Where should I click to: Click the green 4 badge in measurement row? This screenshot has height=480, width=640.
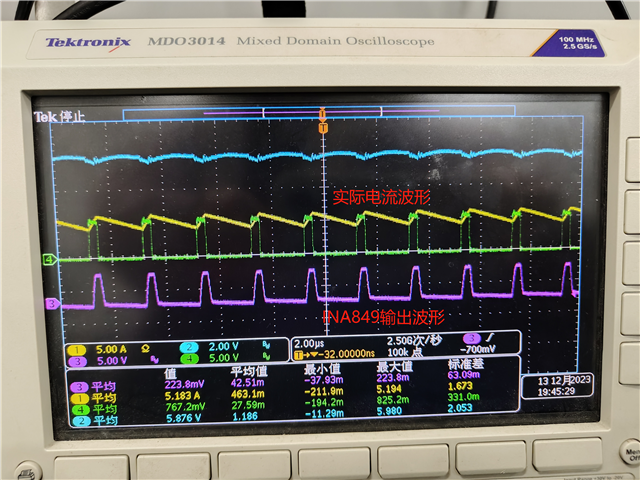click(x=80, y=409)
